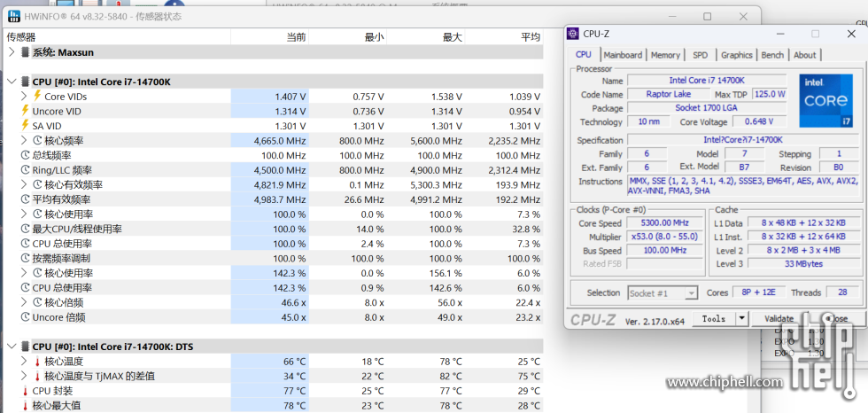
Task: Open the Tools dropdown arrow in CPU-Z
Action: coord(741,319)
